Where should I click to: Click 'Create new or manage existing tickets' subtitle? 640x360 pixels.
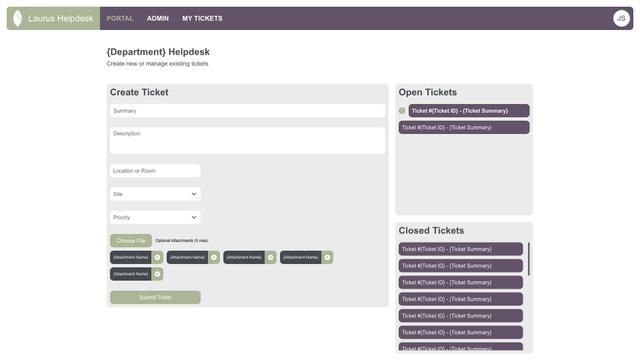coord(157,64)
